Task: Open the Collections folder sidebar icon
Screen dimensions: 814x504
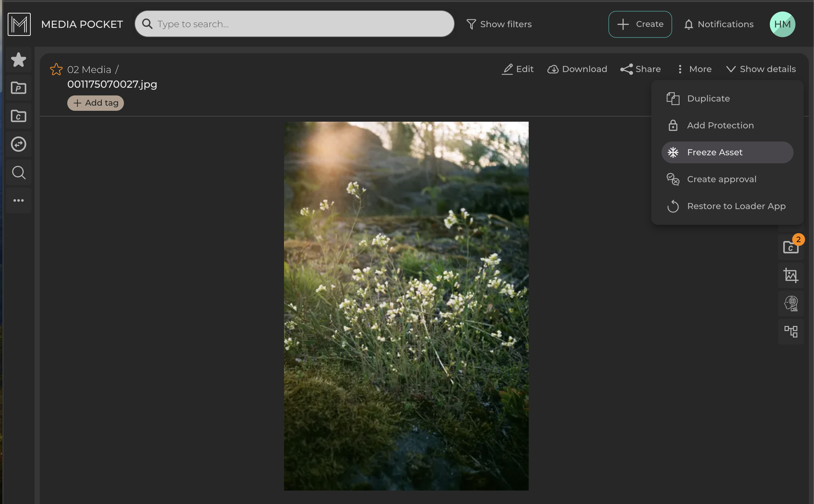Action: [18, 116]
